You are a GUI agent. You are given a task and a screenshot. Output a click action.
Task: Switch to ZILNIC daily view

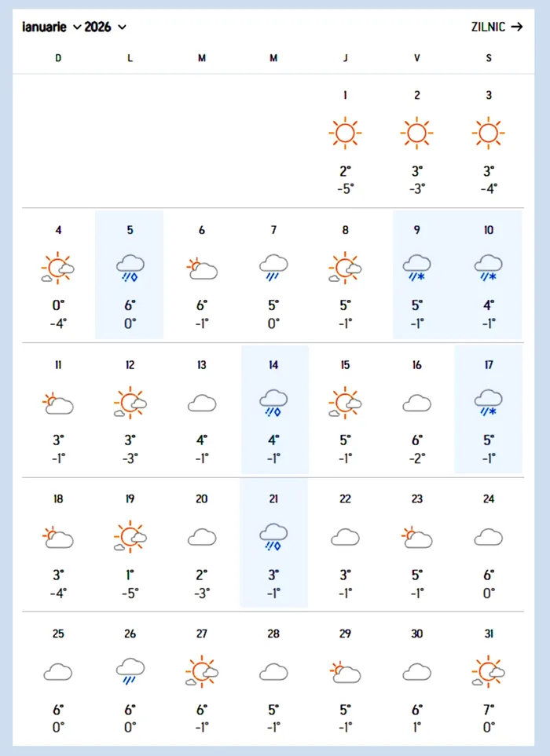click(x=497, y=27)
